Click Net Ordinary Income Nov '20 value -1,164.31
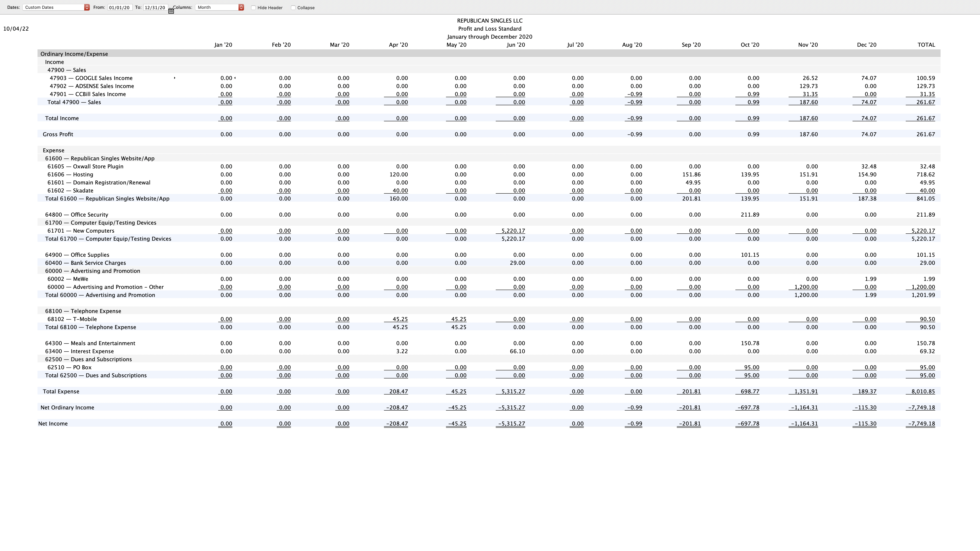Image resolution: width=980 pixels, height=551 pixels. pyautogui.click(x=804, y=408)
